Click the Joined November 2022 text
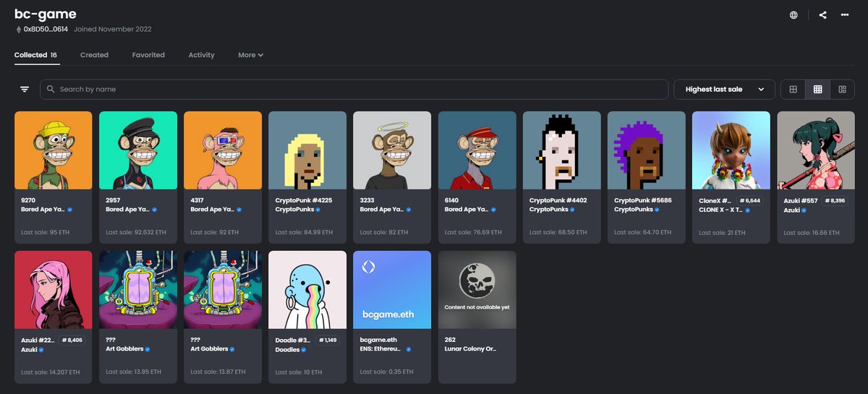The width and height of the screenshot is (868, 394). click(x=113, y=29)
